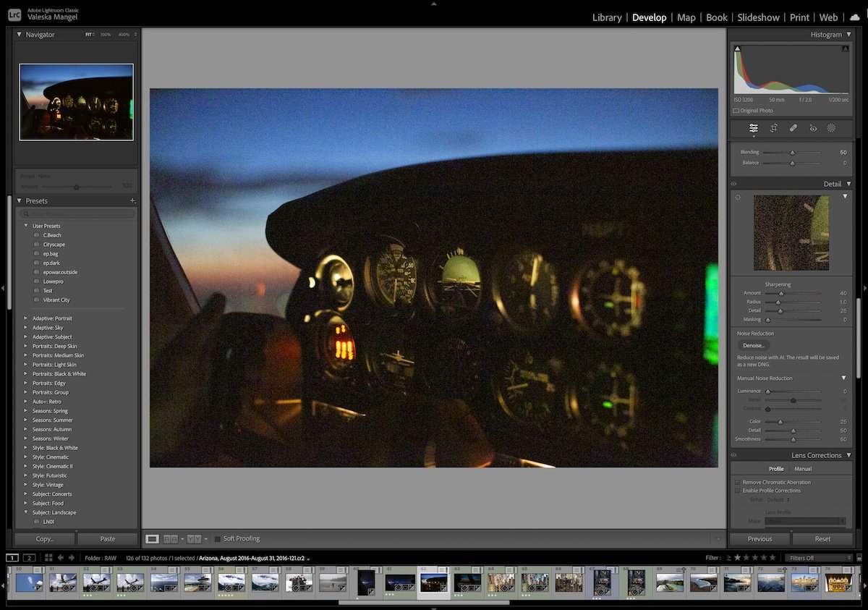The width and height of the screenshot is (868, 610).
Task: Click the Detail panel target adjustment crosshair
Action: point(737,196)
